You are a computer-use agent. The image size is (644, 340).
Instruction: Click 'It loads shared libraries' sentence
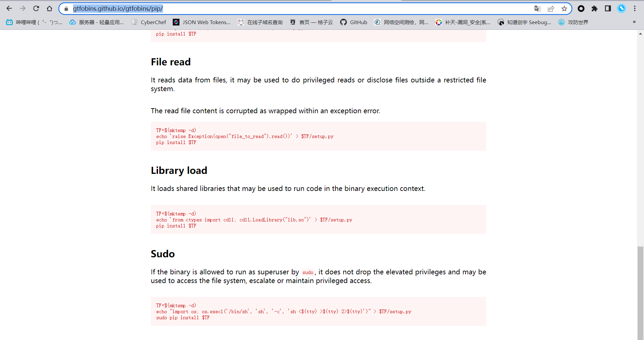(x=288, y=189)
